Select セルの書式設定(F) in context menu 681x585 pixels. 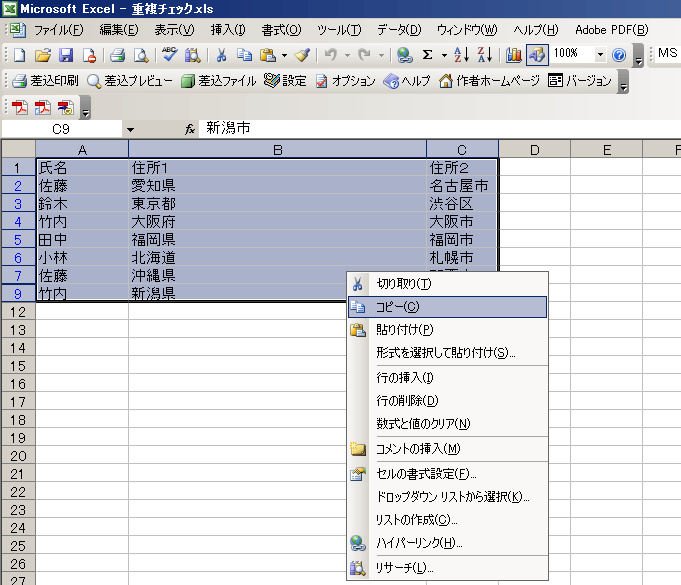pos(426,473)
